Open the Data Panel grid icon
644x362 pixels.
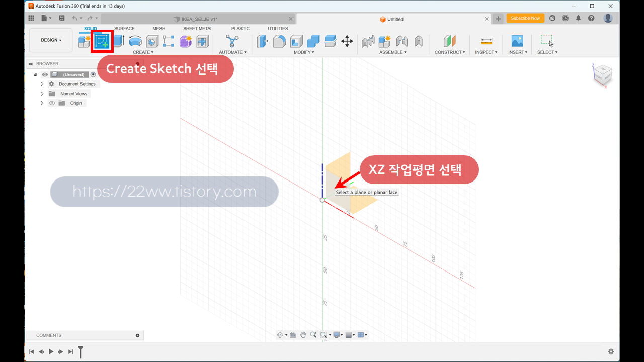tap(31, 18)
